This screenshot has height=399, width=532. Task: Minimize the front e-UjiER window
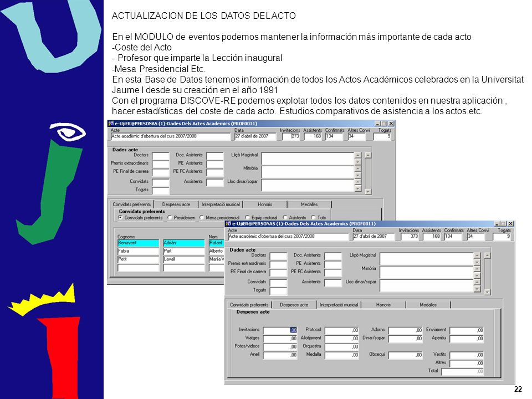pos(497,224)
